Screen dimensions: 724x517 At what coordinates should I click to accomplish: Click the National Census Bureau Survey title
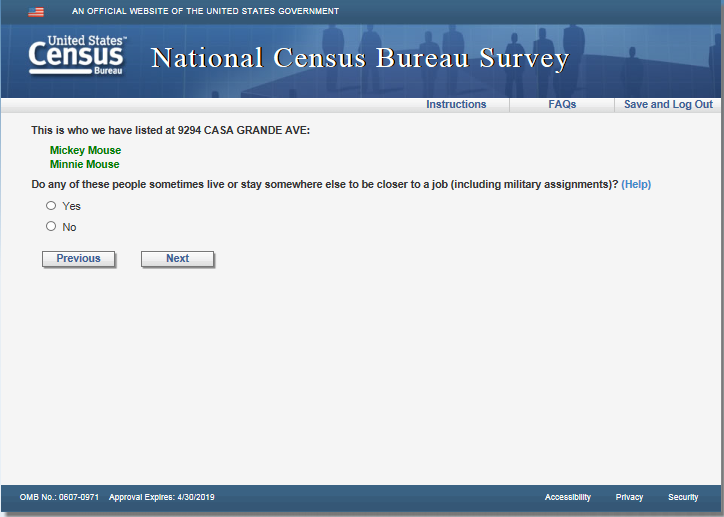tap(360, 59)
